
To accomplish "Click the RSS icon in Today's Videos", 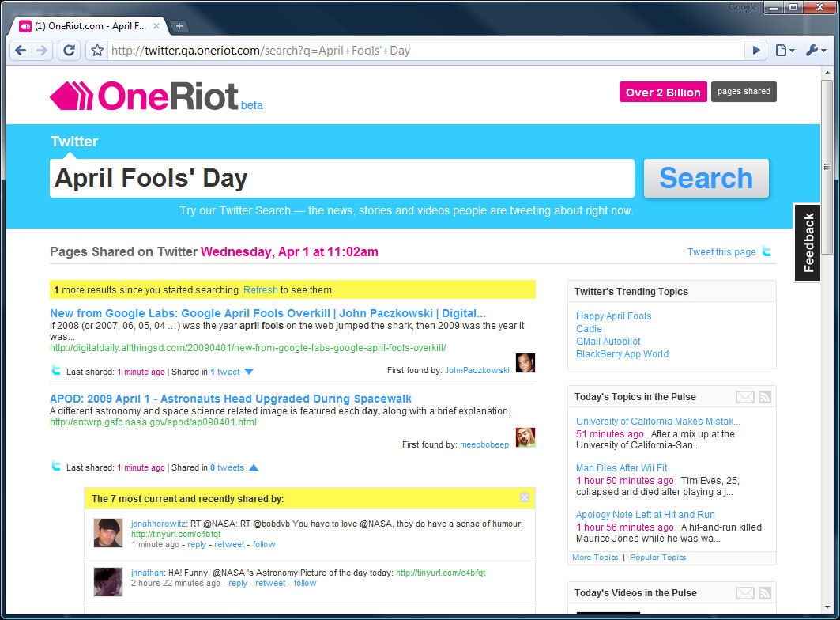I will click(765, 592).
